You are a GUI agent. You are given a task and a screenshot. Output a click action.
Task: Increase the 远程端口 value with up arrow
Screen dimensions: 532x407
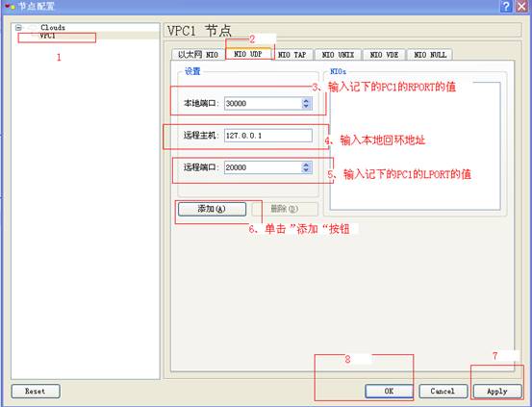point(306,165)
